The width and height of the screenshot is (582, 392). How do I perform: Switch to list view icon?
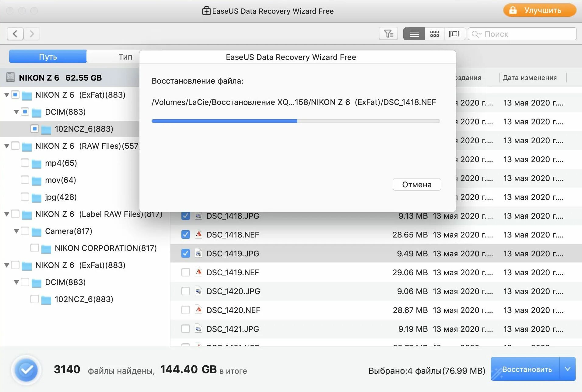click(414, 34)
